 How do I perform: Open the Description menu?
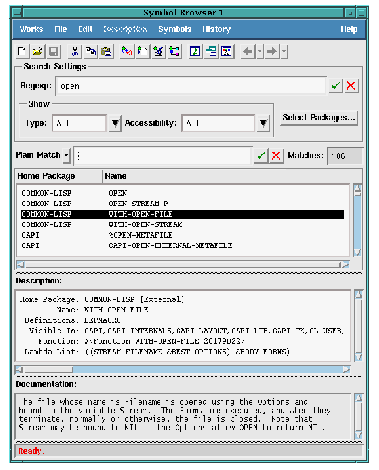click(125, 29)
